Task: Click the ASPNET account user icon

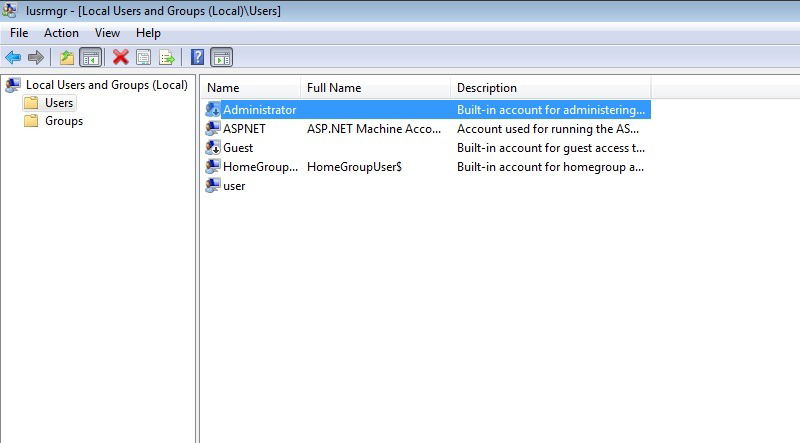Action: (x=213, y=129)
